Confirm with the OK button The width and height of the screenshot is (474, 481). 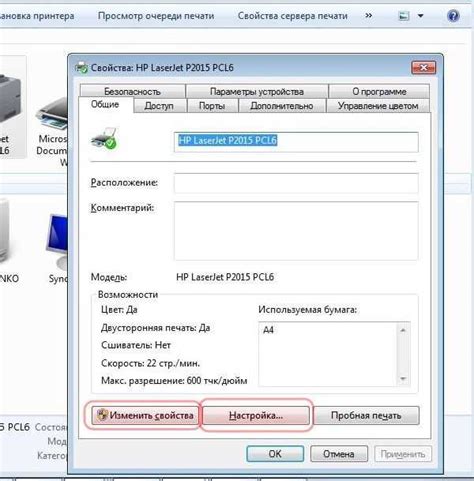pos(275,454)
